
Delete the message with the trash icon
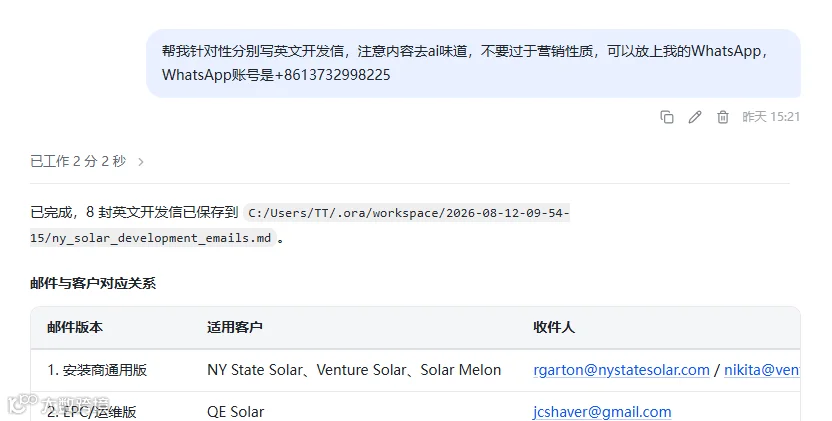click(723, 117)
